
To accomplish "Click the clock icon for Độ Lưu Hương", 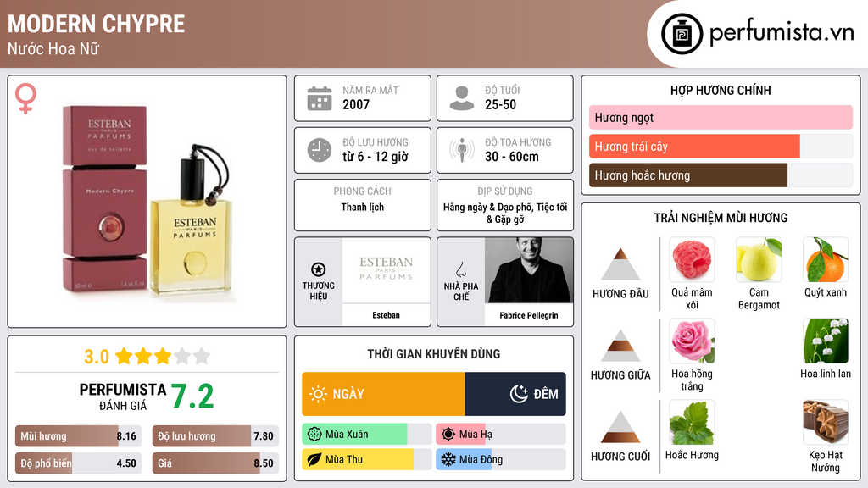I will (320, 150).
